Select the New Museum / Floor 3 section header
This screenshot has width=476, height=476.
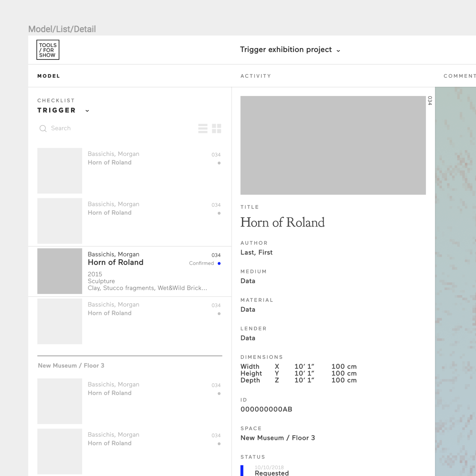(x=71, y=366)
